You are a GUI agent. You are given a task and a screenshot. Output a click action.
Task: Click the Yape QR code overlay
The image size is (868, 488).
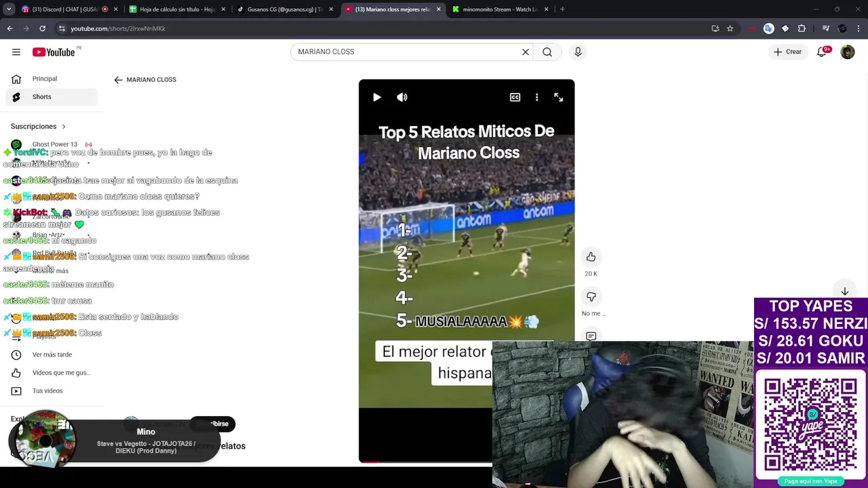coord(810,425)
